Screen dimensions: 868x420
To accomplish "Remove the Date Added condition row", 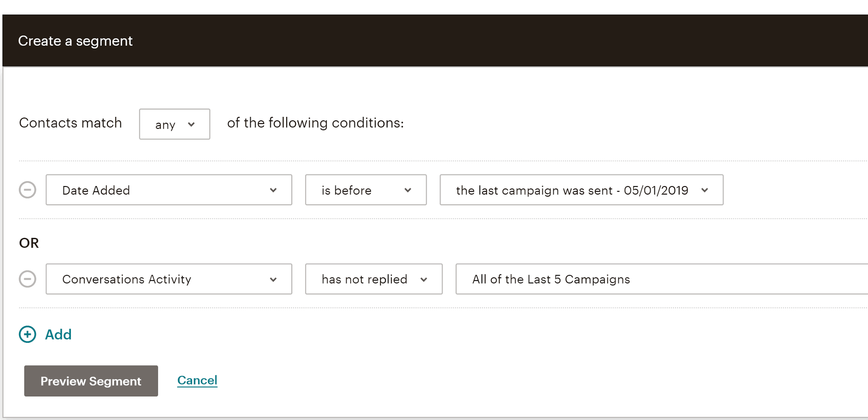I will [27, 190].
